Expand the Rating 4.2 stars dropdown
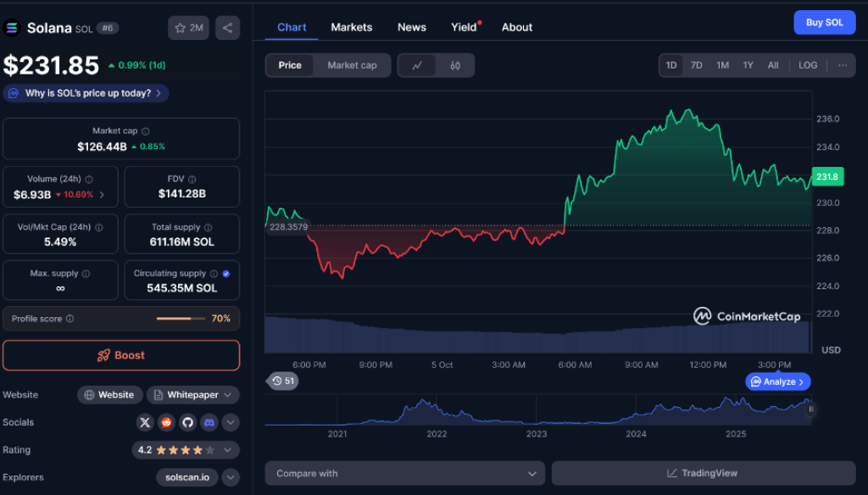Viewport: 868px width, 495px height. coord(231,450)
